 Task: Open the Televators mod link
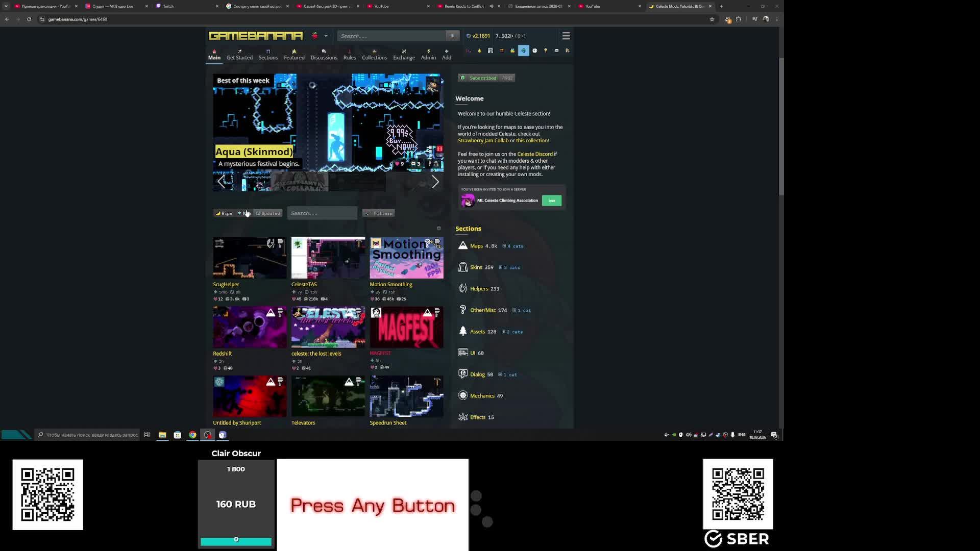(303, 423)
